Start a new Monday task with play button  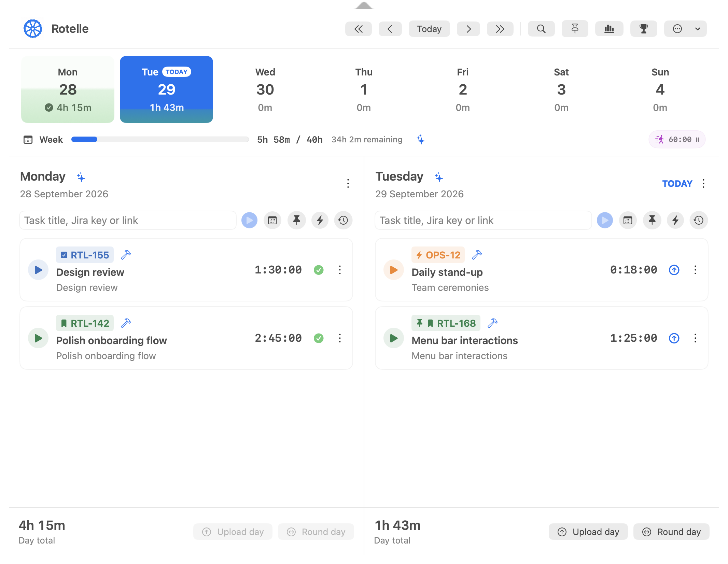[250, 220]
